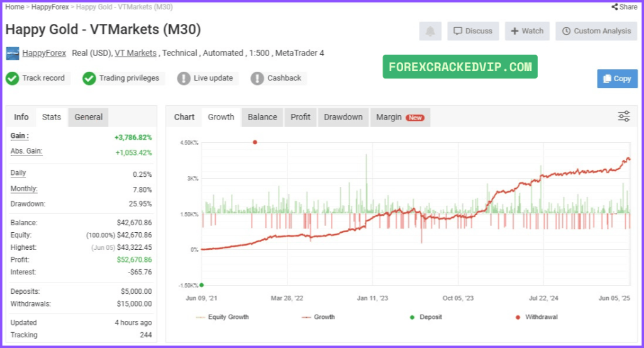The image size is (644, 348).
Task: Click the Discuss button
Action: tap(473, 31)
